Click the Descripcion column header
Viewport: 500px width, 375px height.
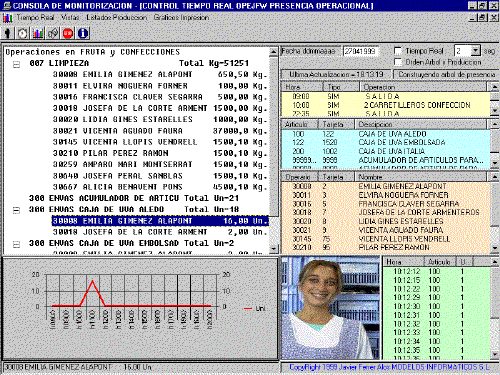click(420, 124)
